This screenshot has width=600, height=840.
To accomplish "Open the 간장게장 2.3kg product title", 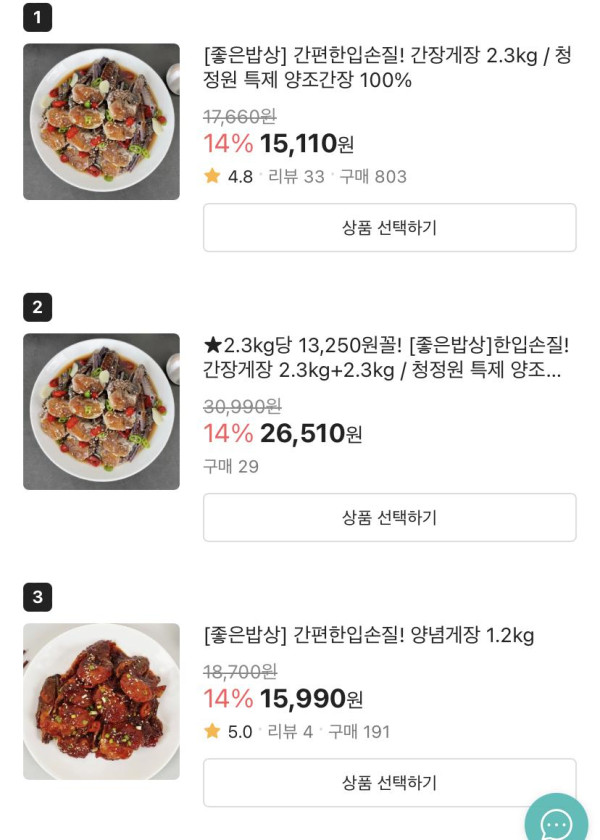I will pyautogui.click(x=387, y=67).
